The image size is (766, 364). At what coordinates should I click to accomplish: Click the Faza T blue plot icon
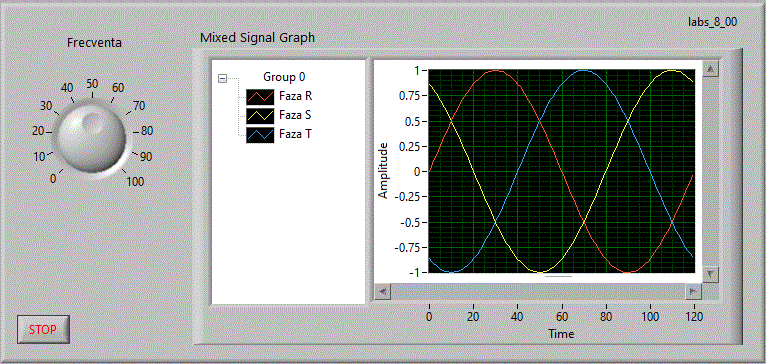[x=259, y=135]
